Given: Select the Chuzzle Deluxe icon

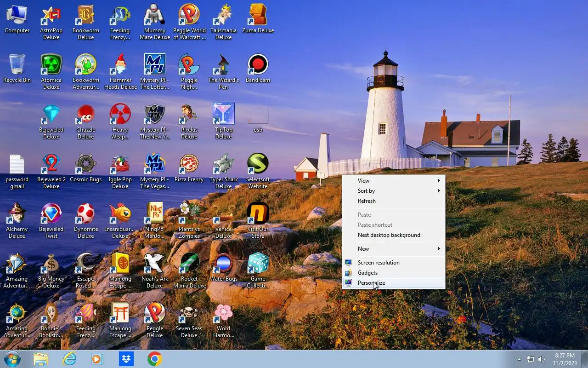Looking at the screenshot, I should coord(86,121).
